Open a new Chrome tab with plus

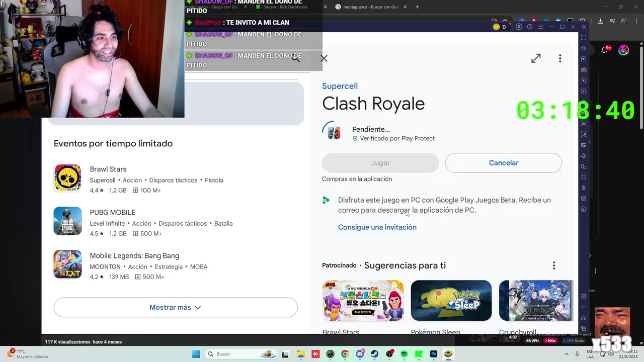pyautogui.click(x=417, y=7)
